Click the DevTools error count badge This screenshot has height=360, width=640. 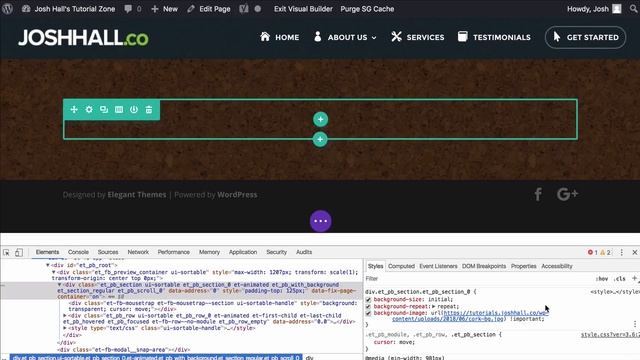[593, 252]
